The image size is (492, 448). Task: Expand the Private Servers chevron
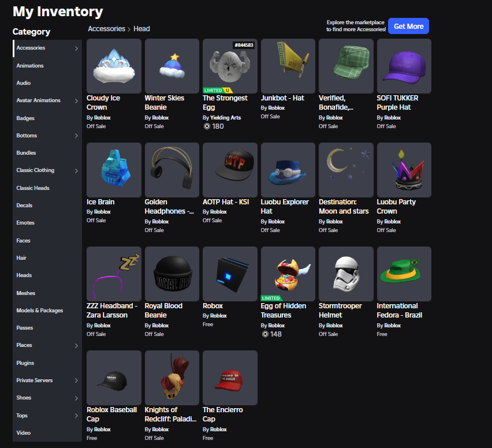click(x=76, y=380)
